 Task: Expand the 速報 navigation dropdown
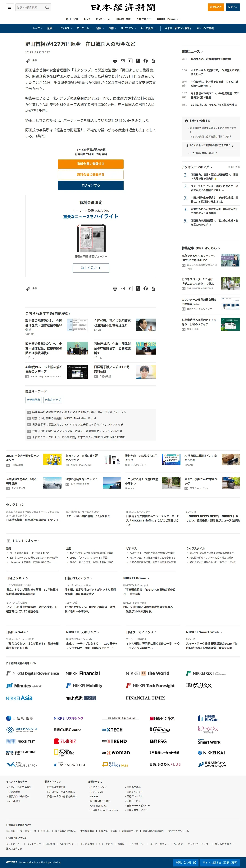(x=51, y=28)
